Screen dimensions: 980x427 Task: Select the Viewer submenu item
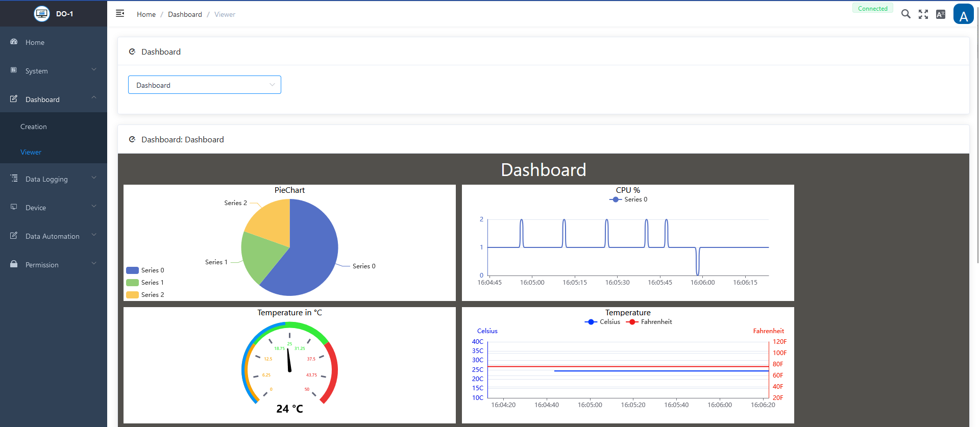coord(31,152)
